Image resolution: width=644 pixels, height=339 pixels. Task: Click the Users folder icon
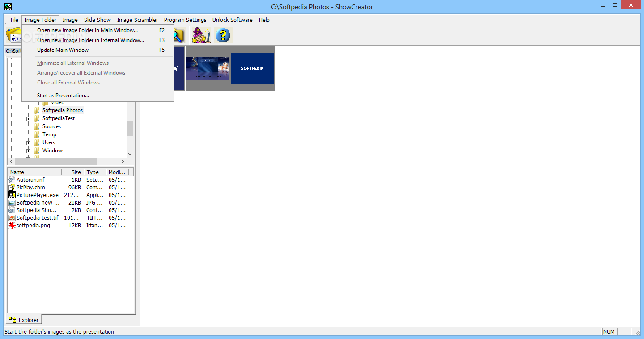(x=37, y=142)
